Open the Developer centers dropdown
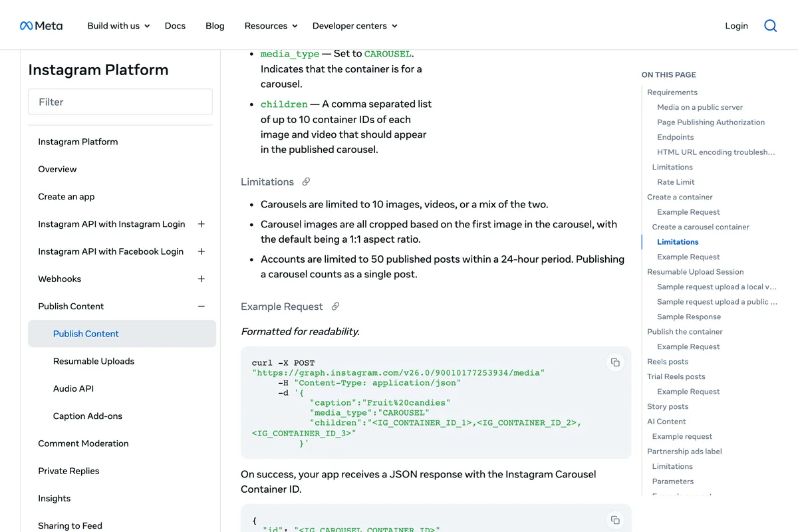This screenshot has width=798, height=532. click(x=355, y=26)
